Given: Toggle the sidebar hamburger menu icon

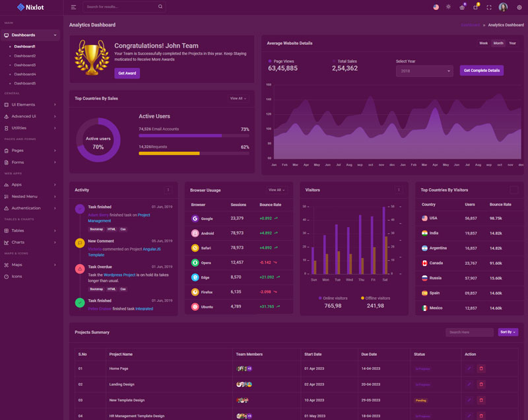Looking at the screenshot, I should (x=73, y=7).
